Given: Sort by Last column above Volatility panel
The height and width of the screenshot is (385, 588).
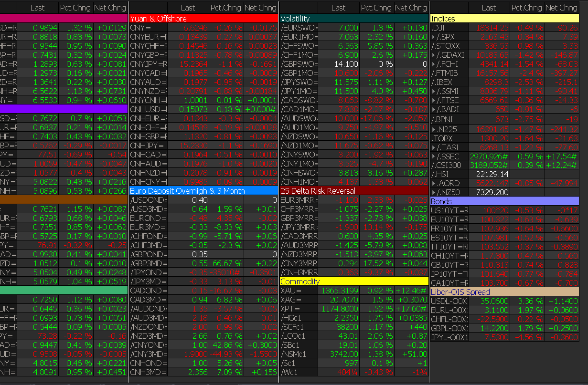Looking at the screenshot, I should (x=339, y=8).
